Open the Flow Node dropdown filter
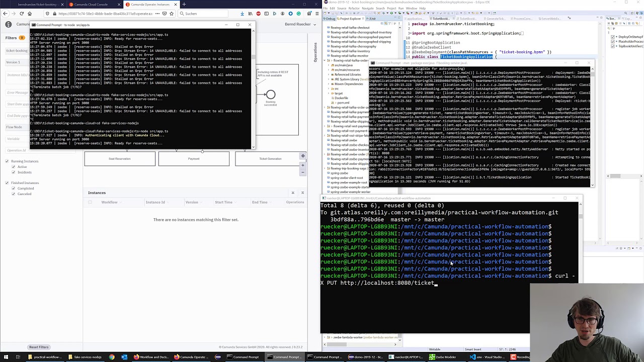The width and height of the screenshot is (644, 362). point(17,127)
